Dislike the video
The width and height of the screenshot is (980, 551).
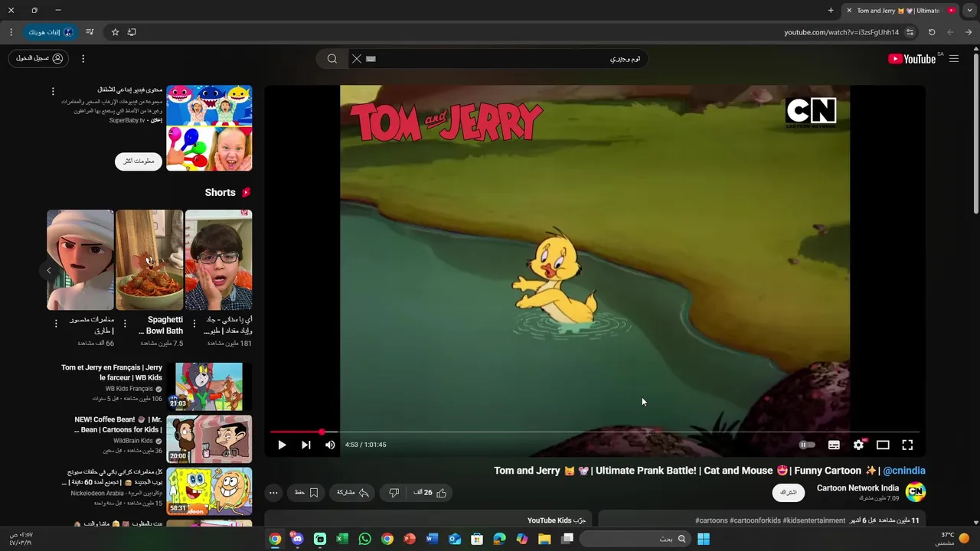click(394, 493)
